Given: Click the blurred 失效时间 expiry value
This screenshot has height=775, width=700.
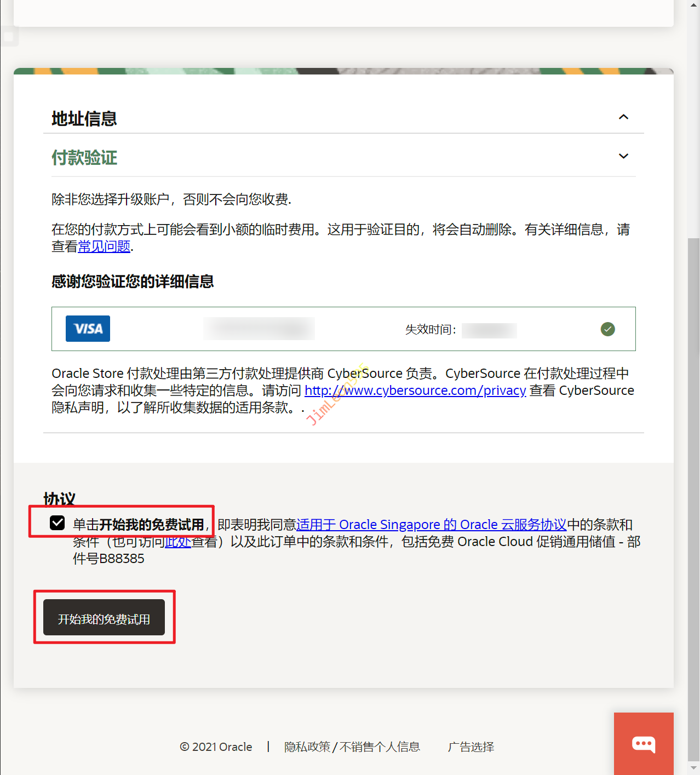Looking at the screenshot, I should (489, 330).
